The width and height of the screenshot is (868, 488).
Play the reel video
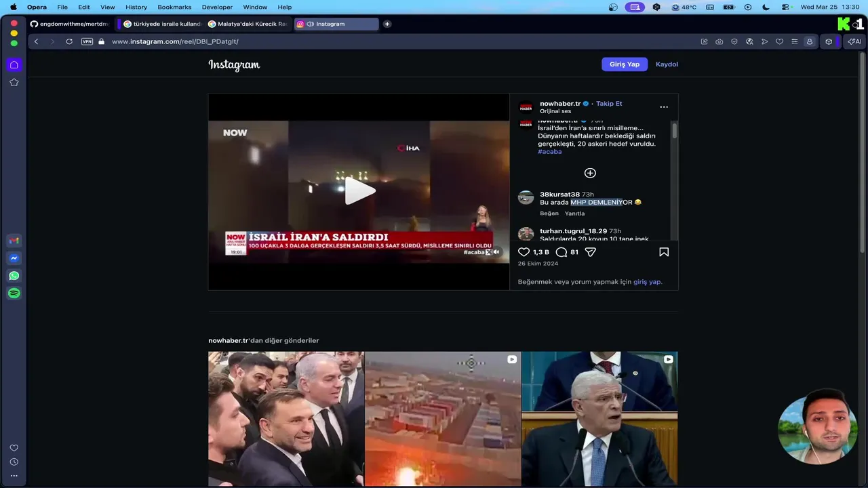(x=359, y=190)
